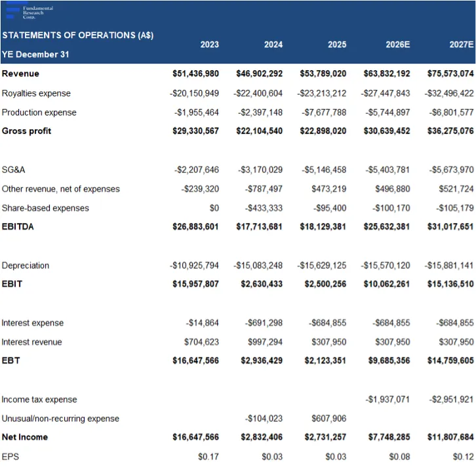
Task: Click the Fundamental Research Corp. logo
Action: 29,12
